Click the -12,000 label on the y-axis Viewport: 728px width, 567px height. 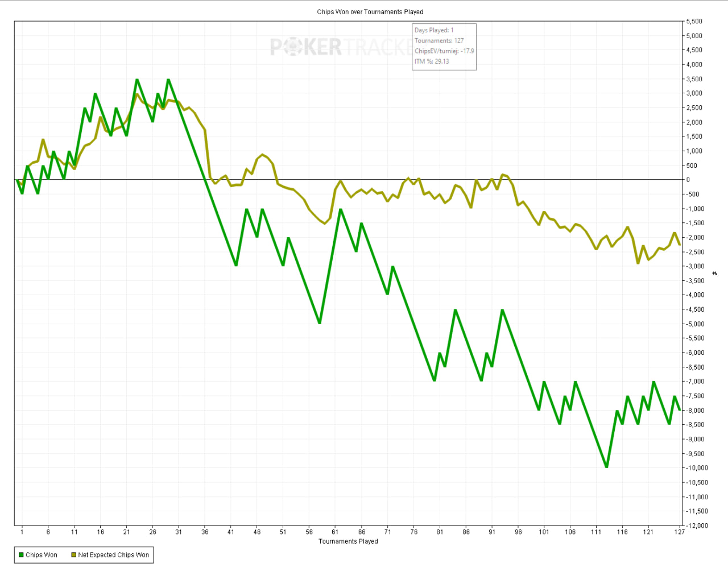coord(696,525)
